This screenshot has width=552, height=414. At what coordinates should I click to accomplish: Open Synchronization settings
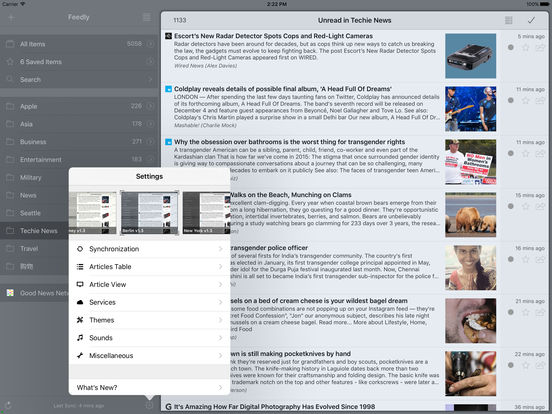150,249
